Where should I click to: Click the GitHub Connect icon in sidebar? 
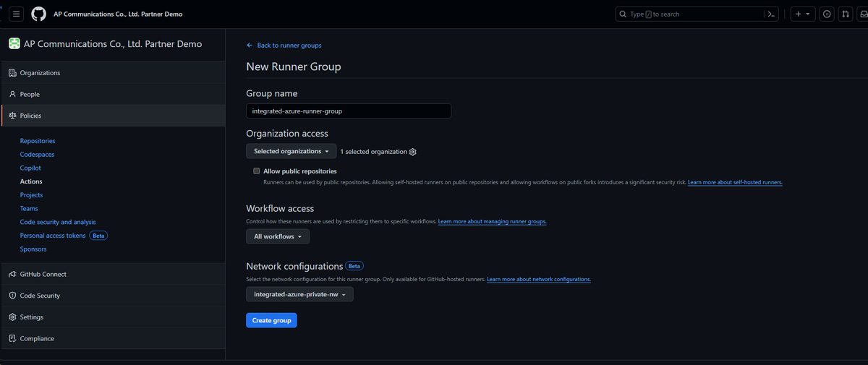pyautogui.click(x=12, y=275)
